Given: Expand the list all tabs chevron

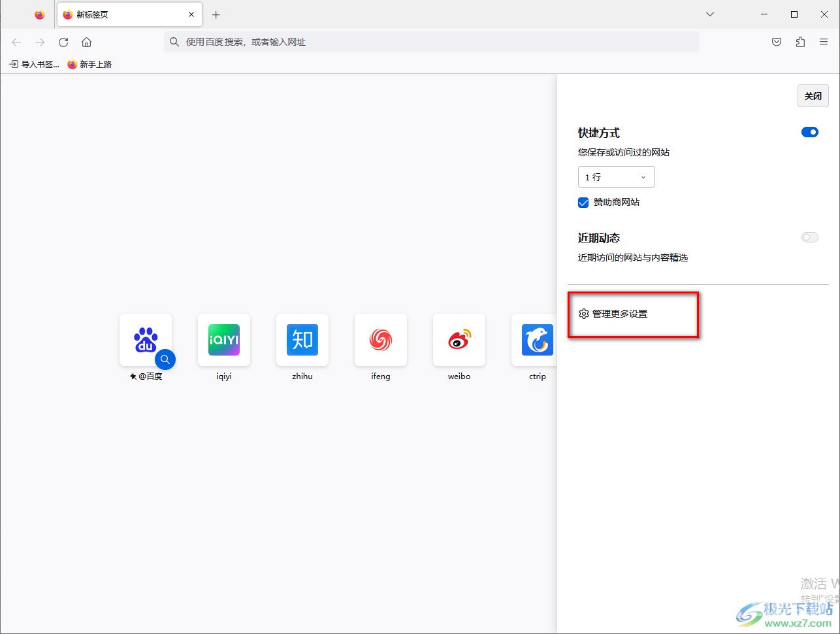Looking at the screenshot, I should [710, 14].
